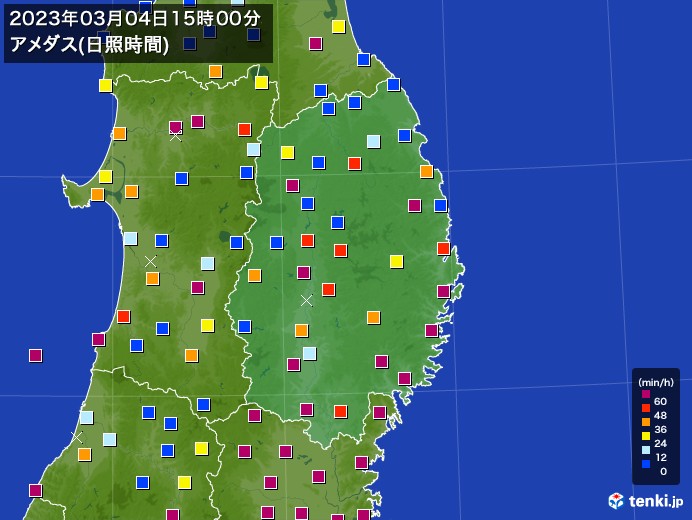Select the purple 60 legend swatch
Viewport: 692px width, 520px height.
click(646, 394)
